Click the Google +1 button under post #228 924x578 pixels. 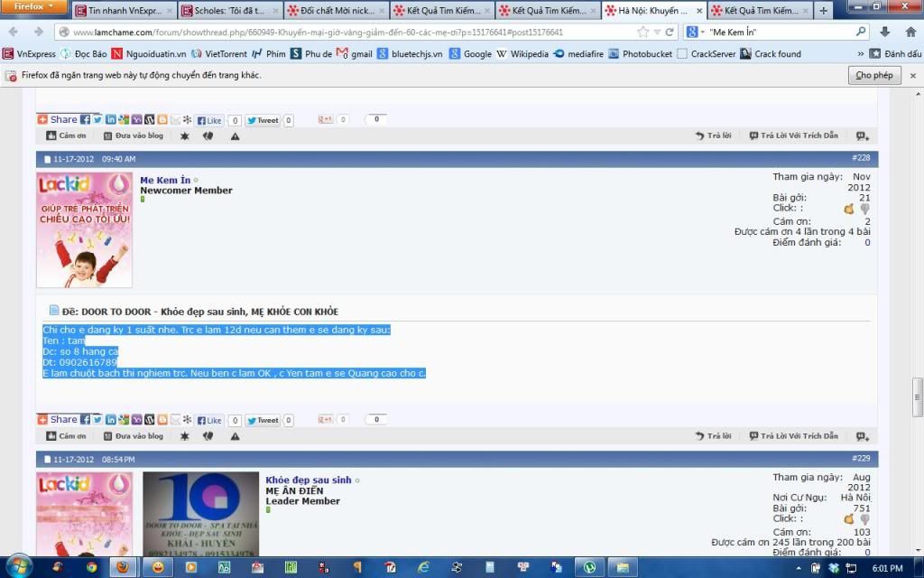(325, 419)
